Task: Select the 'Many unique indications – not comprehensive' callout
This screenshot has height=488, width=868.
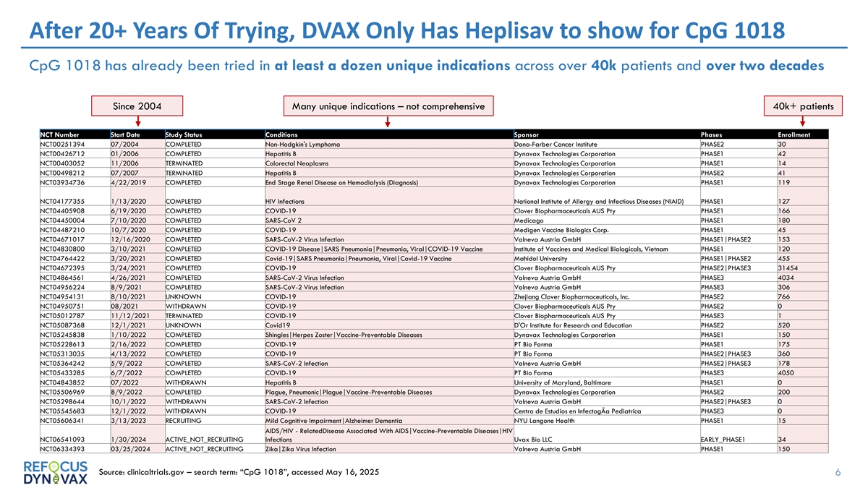Action: pos(388,106)
